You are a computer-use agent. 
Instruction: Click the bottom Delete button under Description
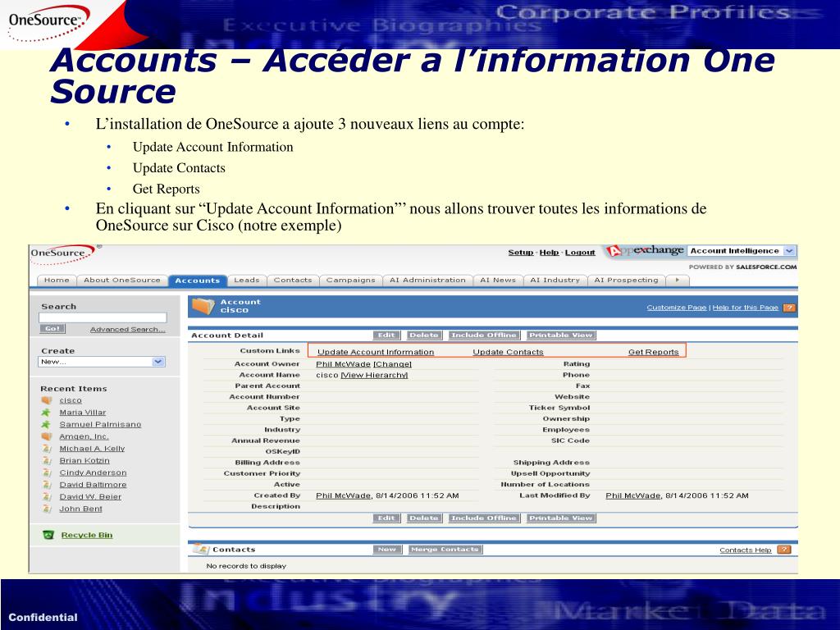coord(423,518)
